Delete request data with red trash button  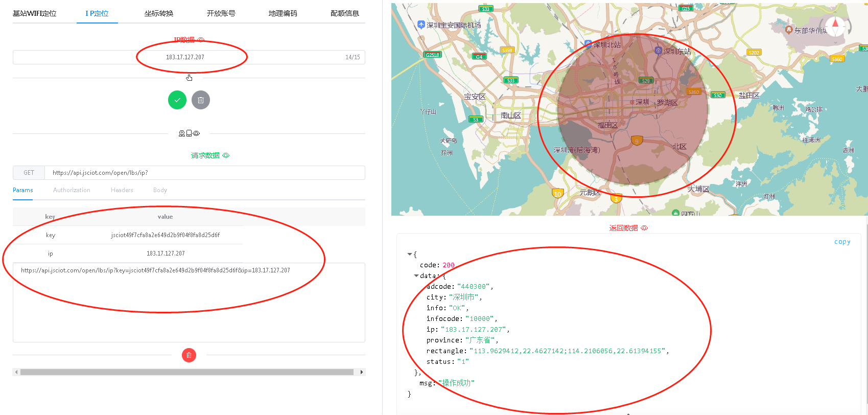pyautogui.click(x=189, y=355)
